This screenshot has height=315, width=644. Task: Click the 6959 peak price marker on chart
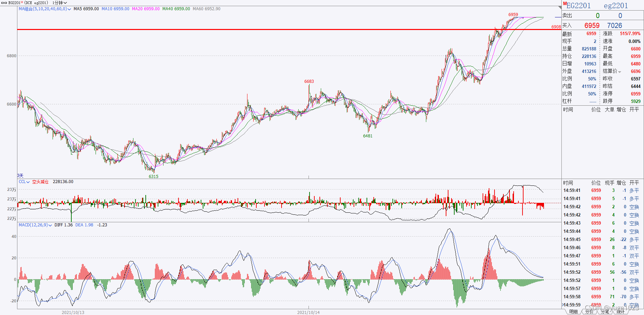513,15
